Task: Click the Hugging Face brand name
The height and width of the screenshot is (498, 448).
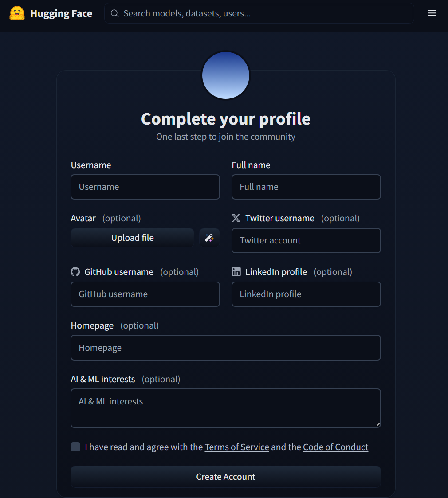Action: 61,13
